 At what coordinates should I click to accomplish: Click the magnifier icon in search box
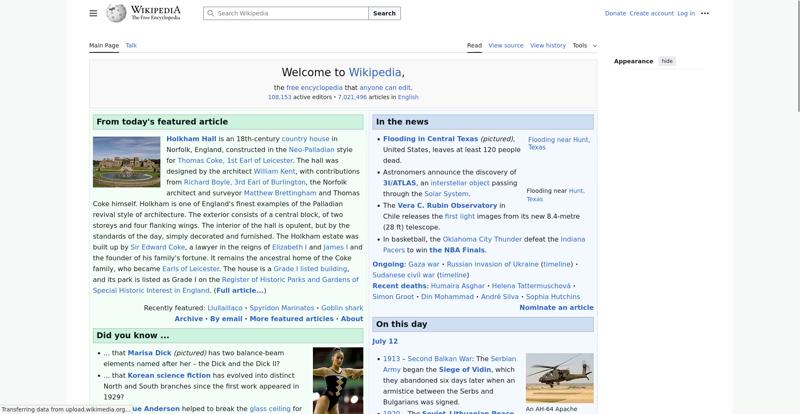point(210,13)
